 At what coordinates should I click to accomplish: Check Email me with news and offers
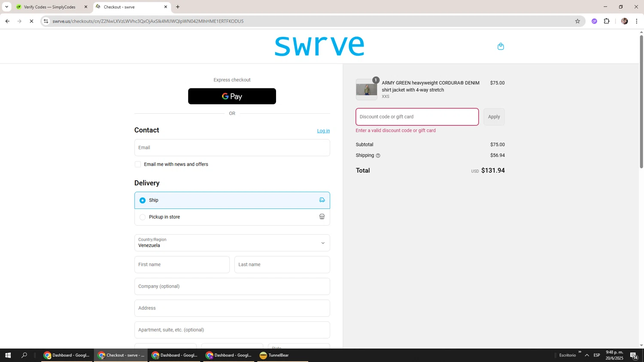click(x=138, y=164)
